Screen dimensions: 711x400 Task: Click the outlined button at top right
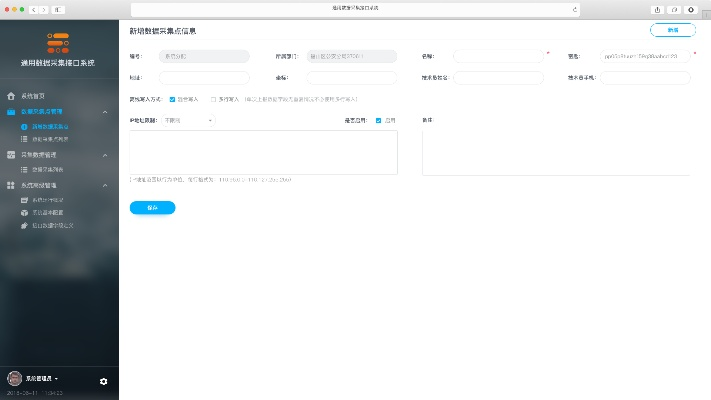click(672, 30)
